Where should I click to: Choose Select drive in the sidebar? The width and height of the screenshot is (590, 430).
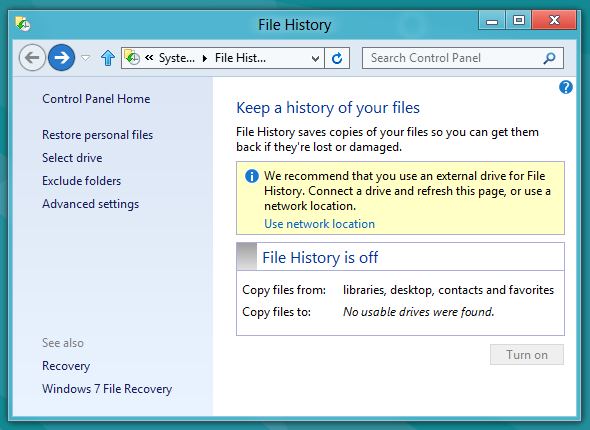72,158
